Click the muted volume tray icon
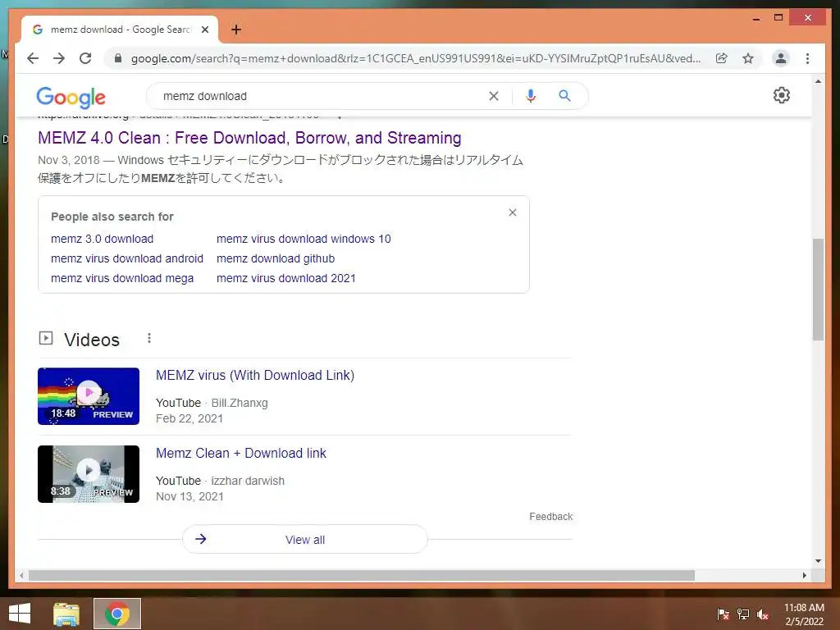The width and height of the screenshot is (840, 630). pos(763,614)
